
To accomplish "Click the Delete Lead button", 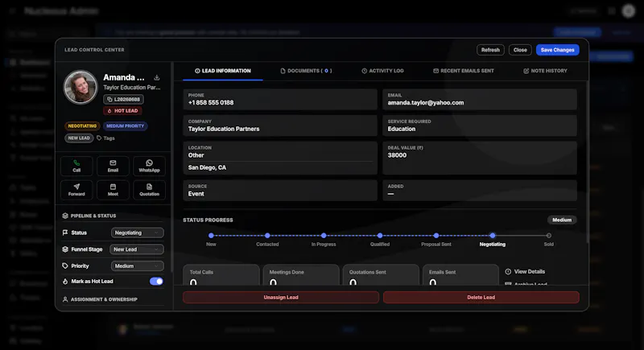I will point(481,298).
